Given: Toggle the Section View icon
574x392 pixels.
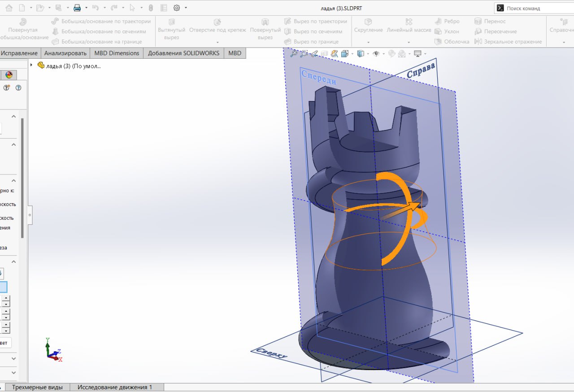Looking at the screenshot, I should click(x=324, y=54).
